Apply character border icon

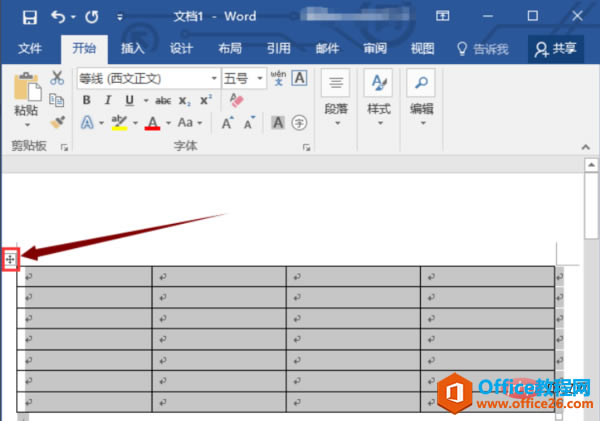click(299, 78)
